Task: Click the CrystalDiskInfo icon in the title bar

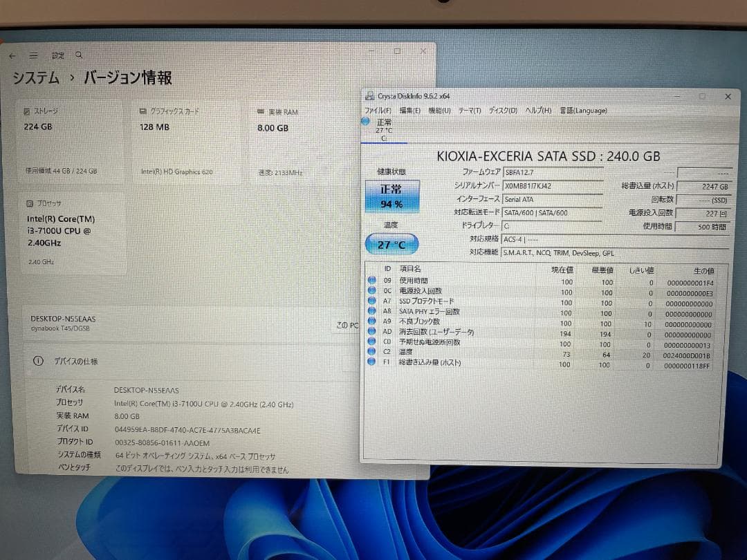Action: (370, 97)
